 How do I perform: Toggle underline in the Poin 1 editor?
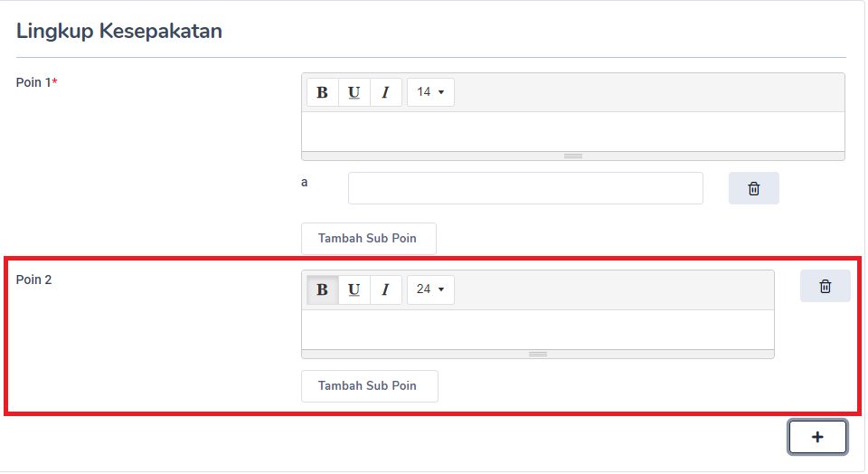[x=354, y=92]
